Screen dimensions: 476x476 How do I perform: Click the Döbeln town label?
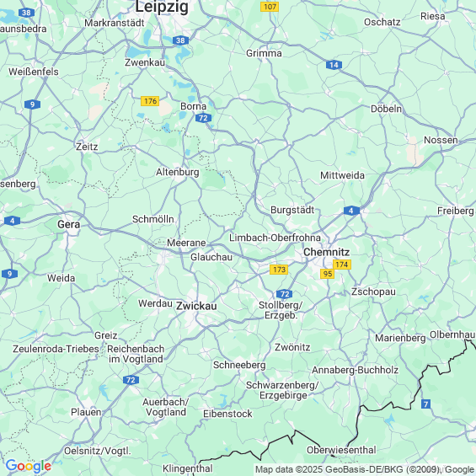[x=386, y=109]
